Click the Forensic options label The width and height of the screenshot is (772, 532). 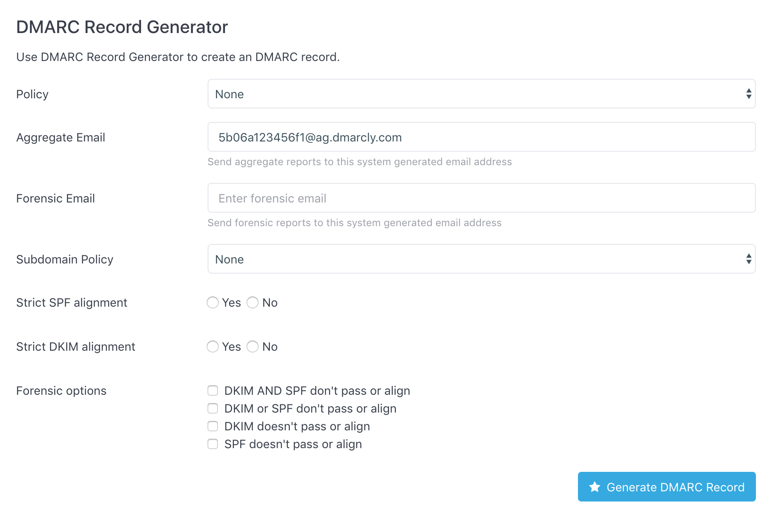[x=61, y=391]
